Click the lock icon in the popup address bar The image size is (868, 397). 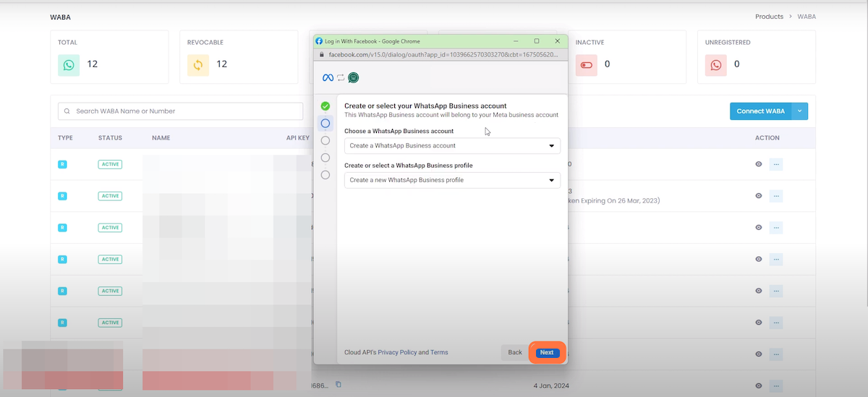click(322, 54)
